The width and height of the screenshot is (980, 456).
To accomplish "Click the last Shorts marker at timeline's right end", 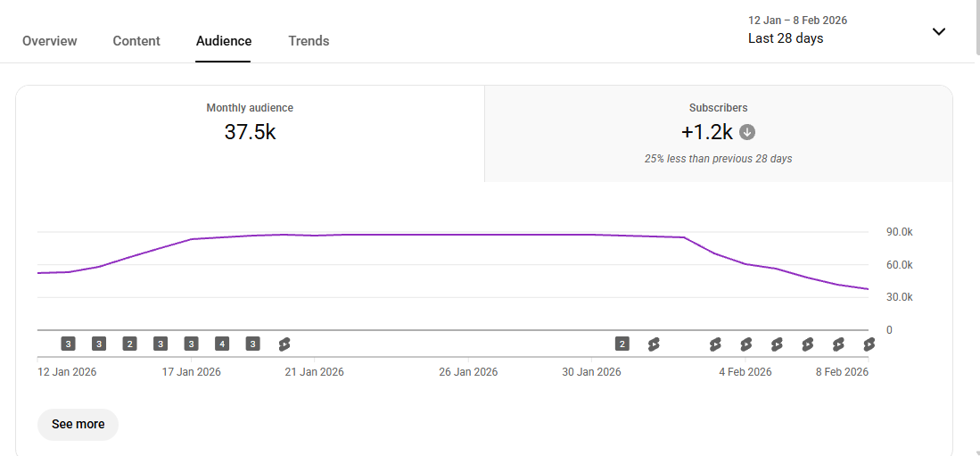I will 869,344.
